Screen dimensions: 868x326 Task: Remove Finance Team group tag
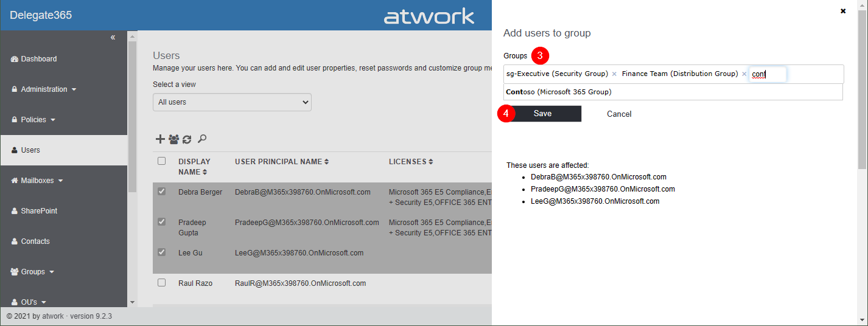744,74
